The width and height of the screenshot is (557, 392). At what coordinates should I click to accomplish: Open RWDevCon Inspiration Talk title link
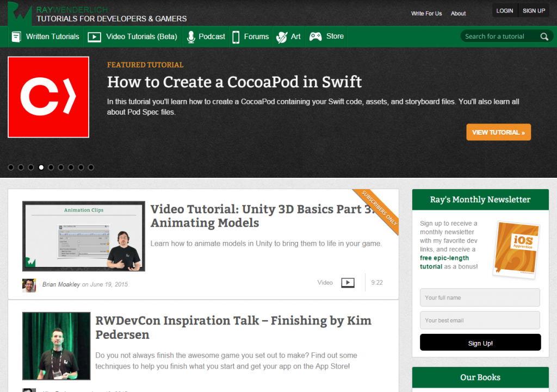click(x=233, y=327)
